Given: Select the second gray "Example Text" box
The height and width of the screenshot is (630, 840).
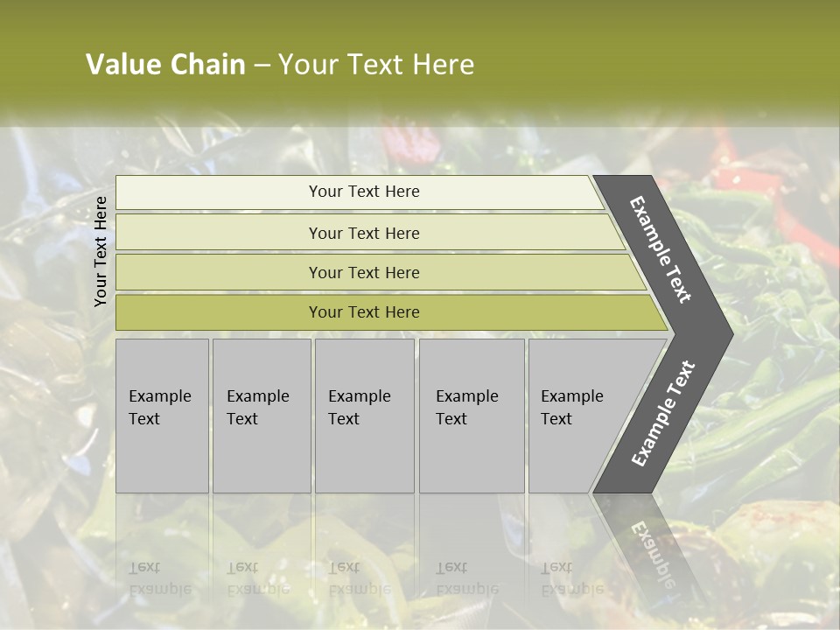Looking at the screenshot, I should click(261, 415).
